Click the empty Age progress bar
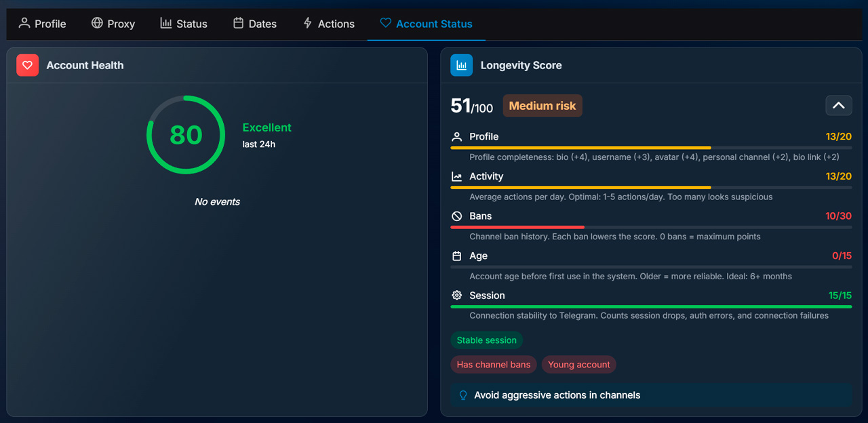 [651, 267]
